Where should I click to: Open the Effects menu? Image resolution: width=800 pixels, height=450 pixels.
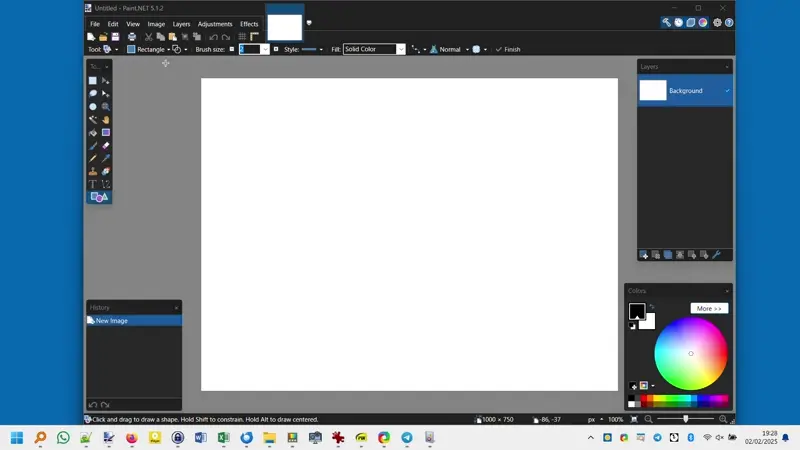249,24
